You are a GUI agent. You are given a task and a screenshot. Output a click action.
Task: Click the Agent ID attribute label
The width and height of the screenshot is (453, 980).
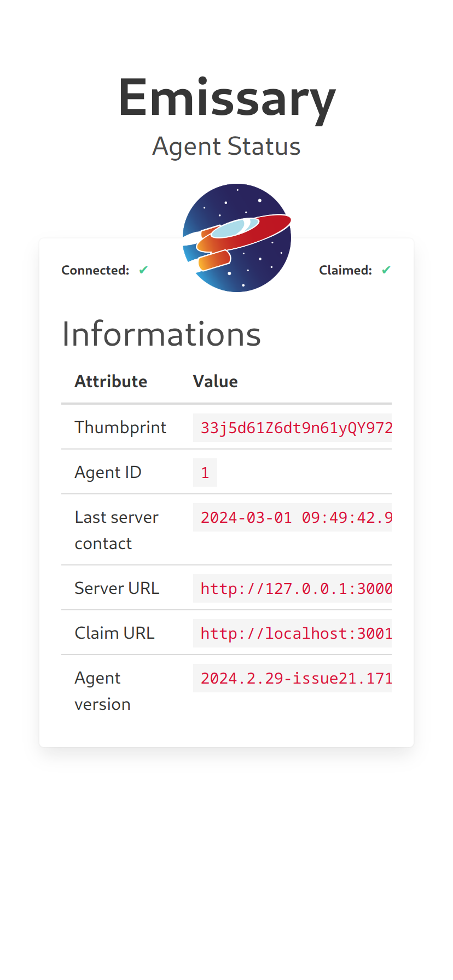point(108,472)
